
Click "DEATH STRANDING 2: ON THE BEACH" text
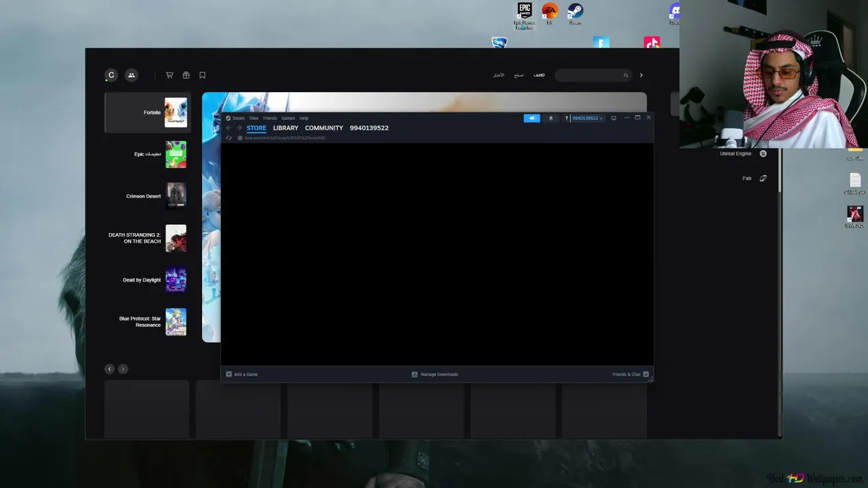(x=134, y=238)
